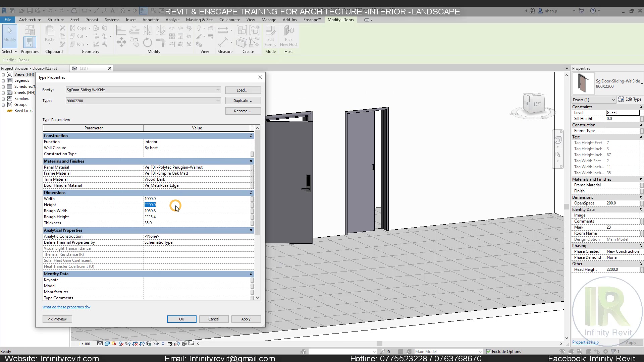Click the Duplicate... button

[x=243, y=101]
